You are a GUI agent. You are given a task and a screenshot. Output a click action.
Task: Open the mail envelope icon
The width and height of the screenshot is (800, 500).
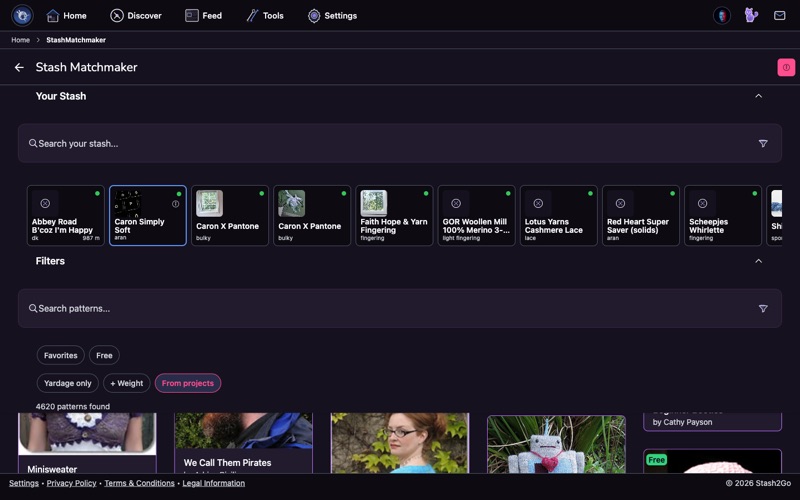[779, 16]
